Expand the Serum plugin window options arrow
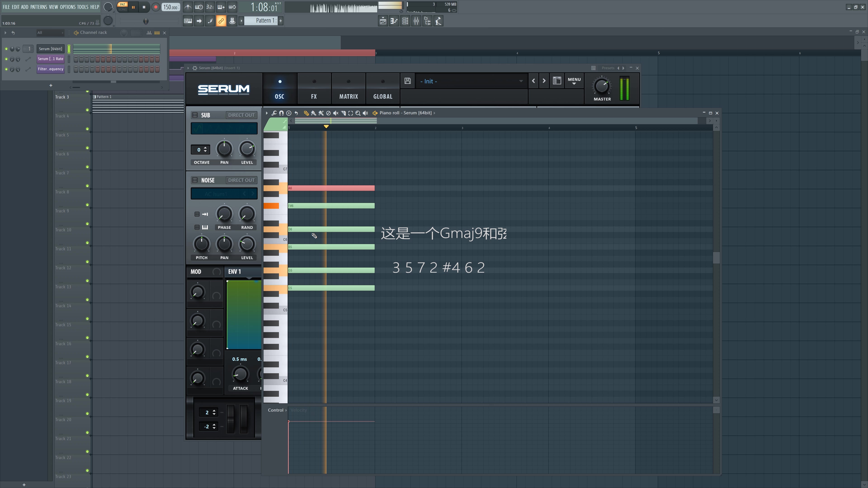 (x=188, y=68)
